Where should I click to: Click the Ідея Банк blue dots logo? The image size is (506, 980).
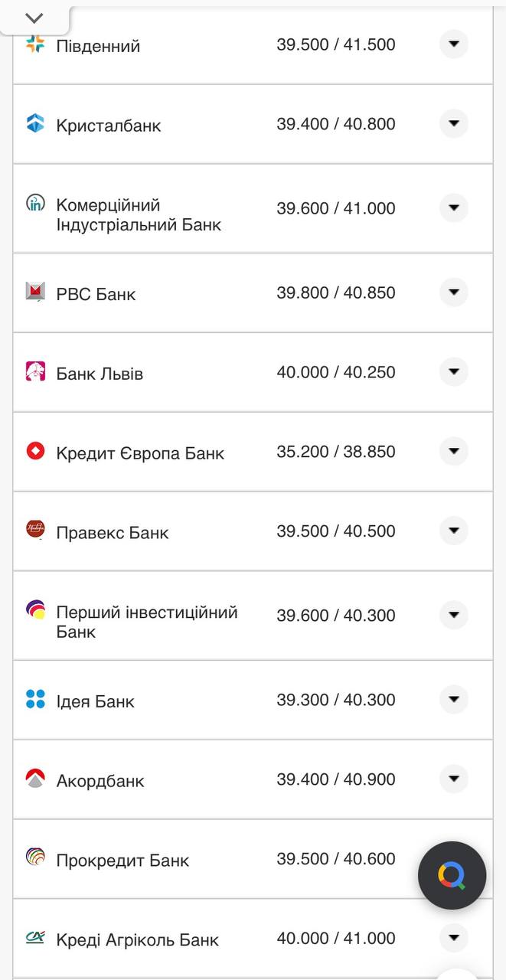(x=34, y=699)
